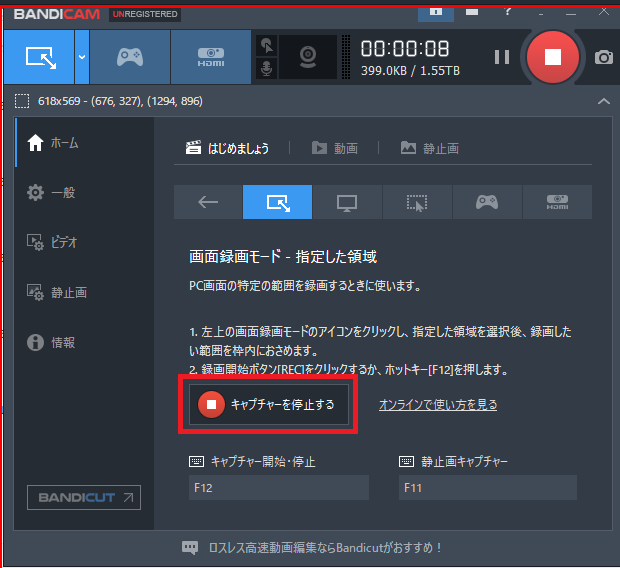The width and height of the screenshot is (620, 568).
Task: Click the UNREGISTERED label
Action: [145, 14]
